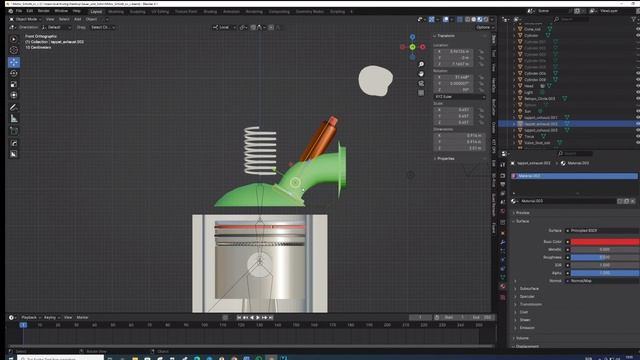Select the Measure tool

[13, 119]
